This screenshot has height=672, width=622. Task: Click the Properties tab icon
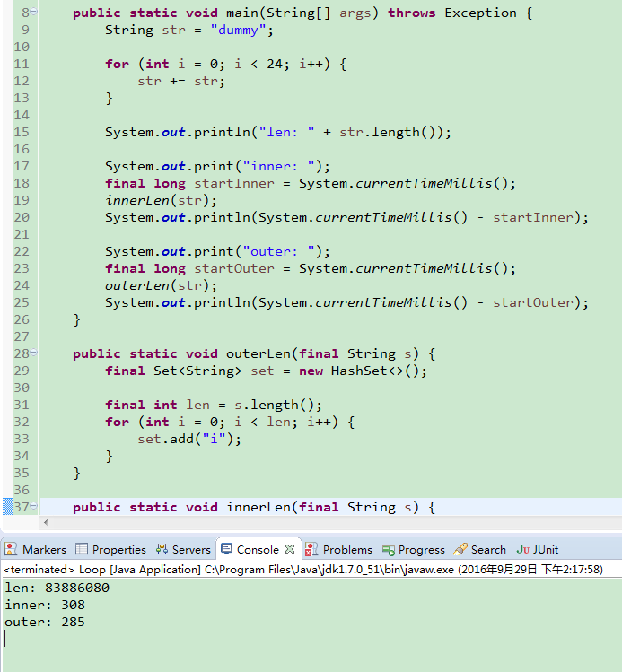point(82,549)
